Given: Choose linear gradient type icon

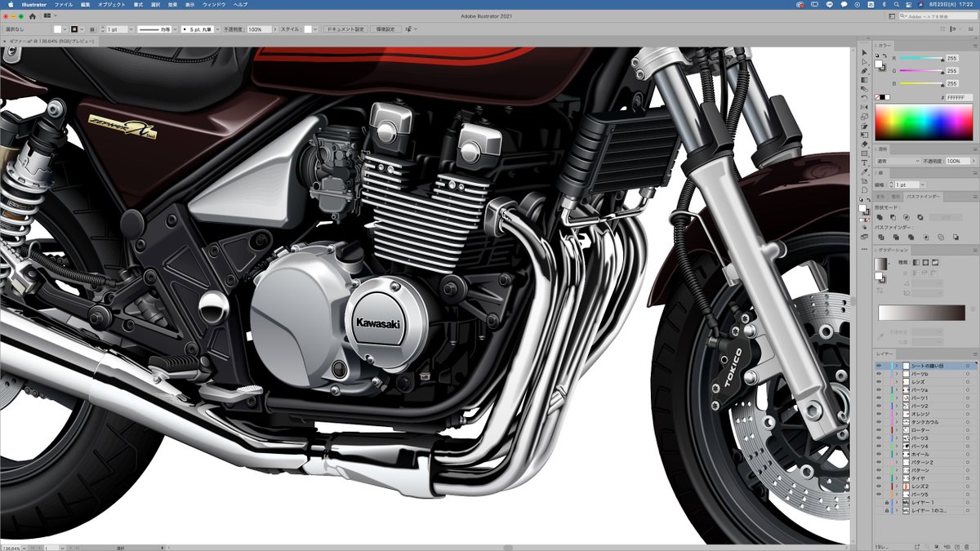Looking at the screenshot, I should [x=916, y=262].
